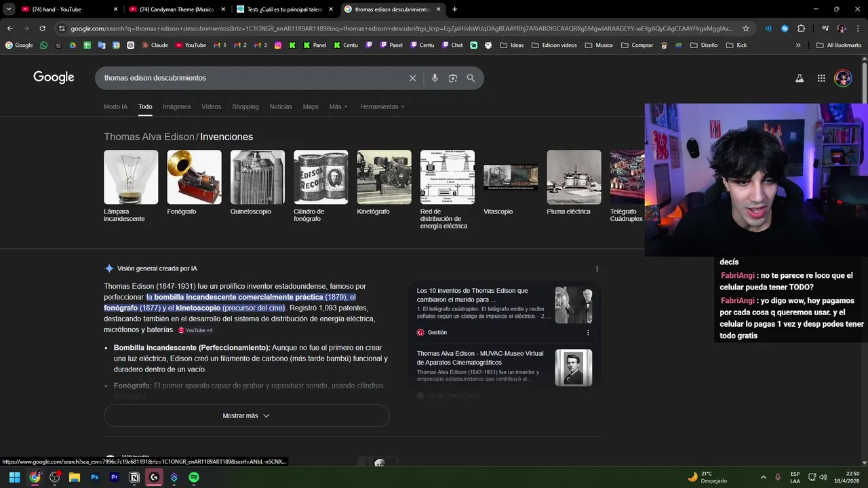
Task: Expand AI overview with Mostrar más
Action: pyautogui.click(x=246, y=415)
